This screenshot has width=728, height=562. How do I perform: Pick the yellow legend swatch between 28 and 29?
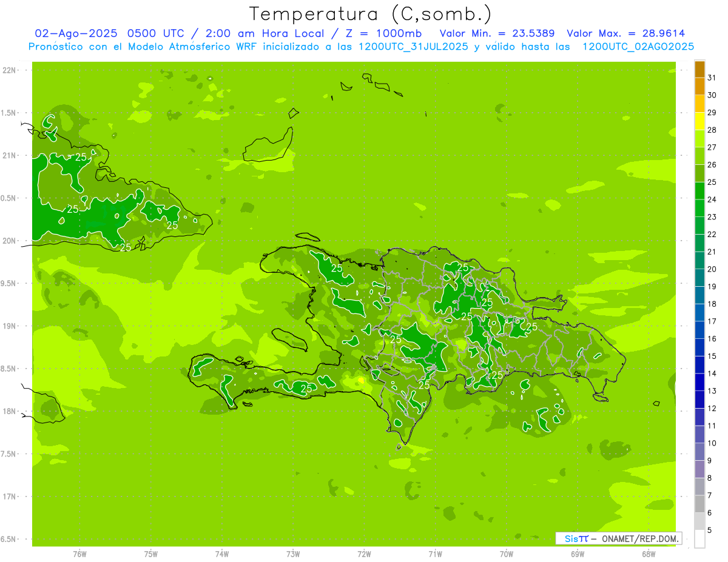[x=700, y=121]
